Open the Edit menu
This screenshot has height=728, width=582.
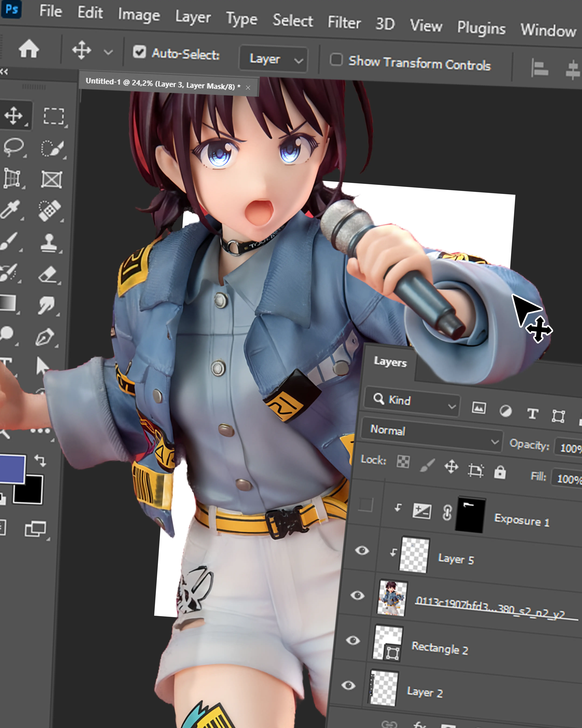(x=90, y=13)
